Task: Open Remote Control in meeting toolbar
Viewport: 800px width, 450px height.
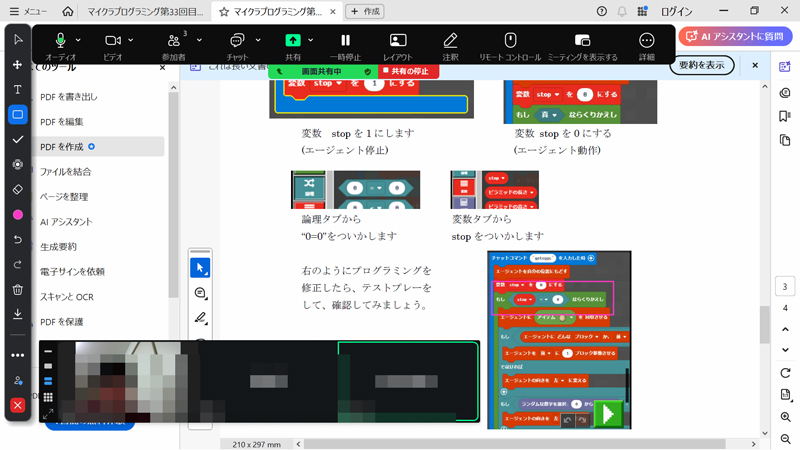Action: (x=510, y=45)
